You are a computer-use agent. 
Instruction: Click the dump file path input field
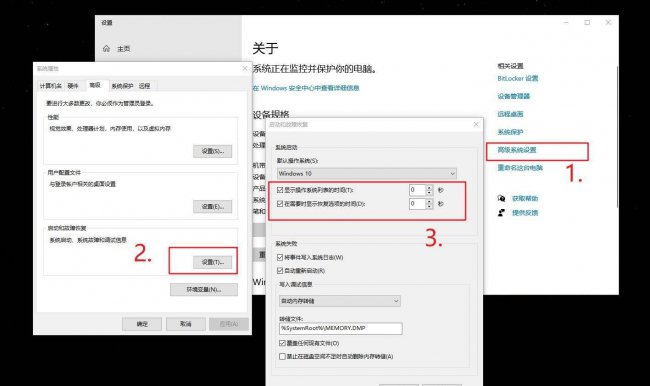click(341, 328)
